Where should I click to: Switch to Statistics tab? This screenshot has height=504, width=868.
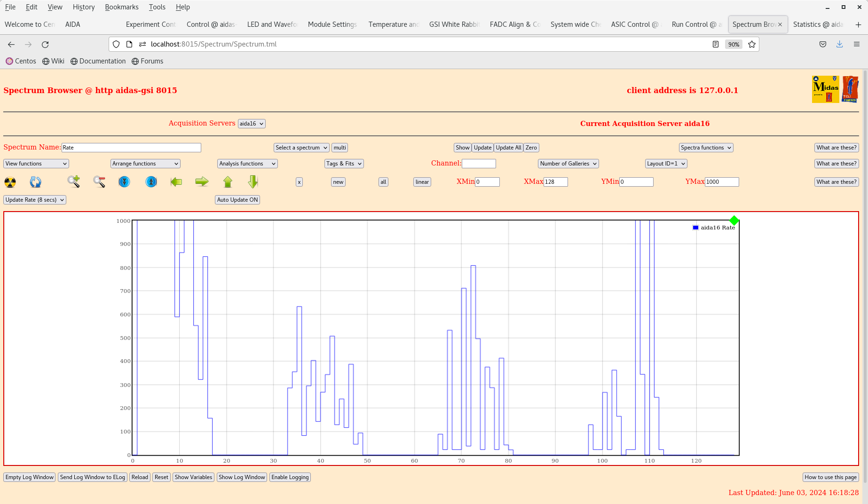coord(818,24)
